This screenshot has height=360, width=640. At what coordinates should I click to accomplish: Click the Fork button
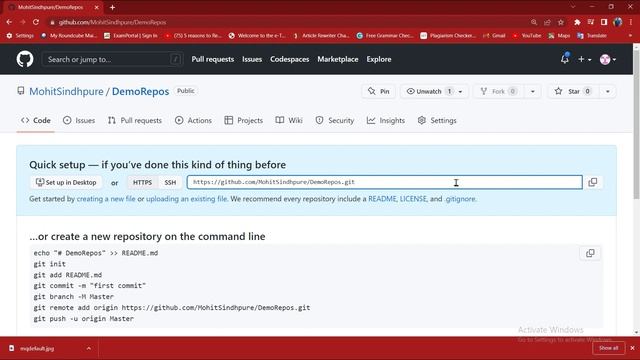click(x=498, y=91)
